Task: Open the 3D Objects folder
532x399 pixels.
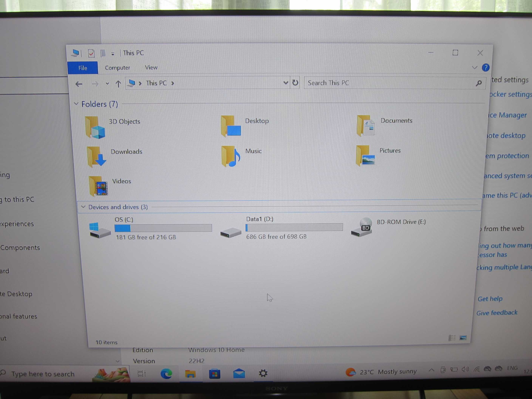Action: [113, 127]
